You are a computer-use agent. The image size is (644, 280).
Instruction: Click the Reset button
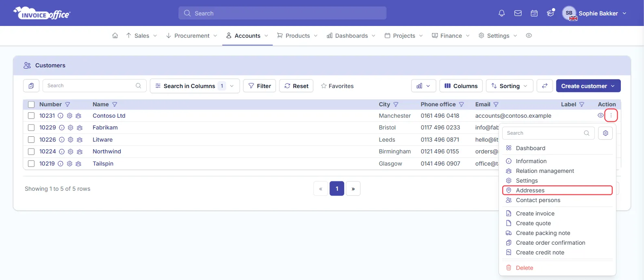tap(296, 86)
